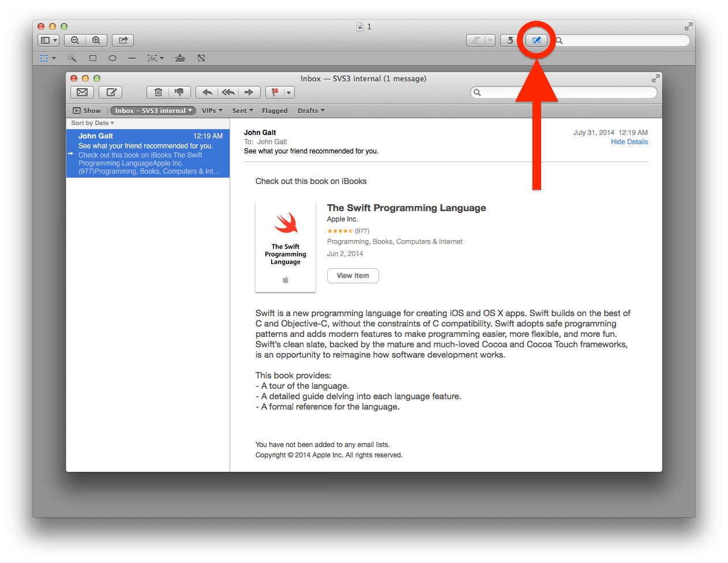Viewport: 728px width, 563px height.
Task: Open the Inbox – SVS3 internal mailbox menu
Action: click(x=152, y=110)
